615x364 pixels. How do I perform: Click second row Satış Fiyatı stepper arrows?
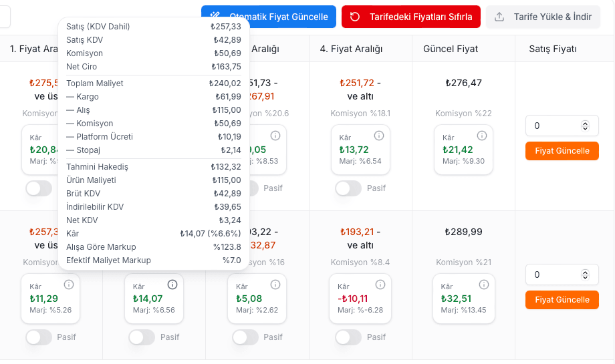pyautogui.click(x=585, y=275)
